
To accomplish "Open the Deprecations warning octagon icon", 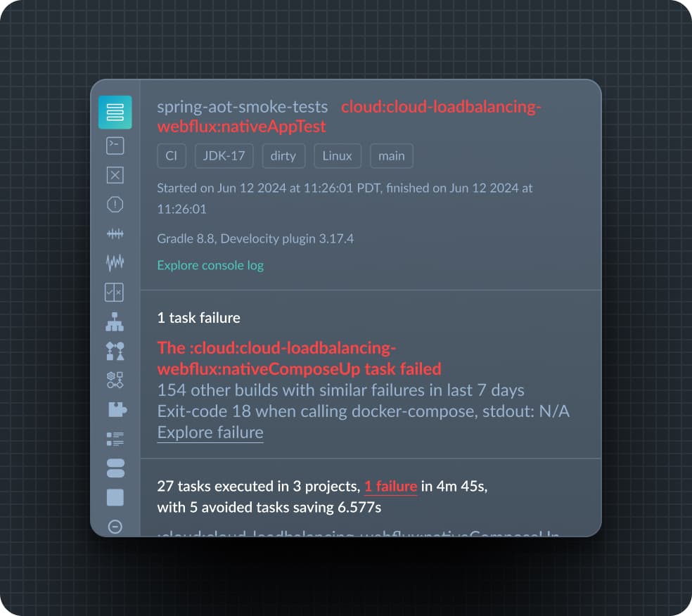I will tap(115, 205).
